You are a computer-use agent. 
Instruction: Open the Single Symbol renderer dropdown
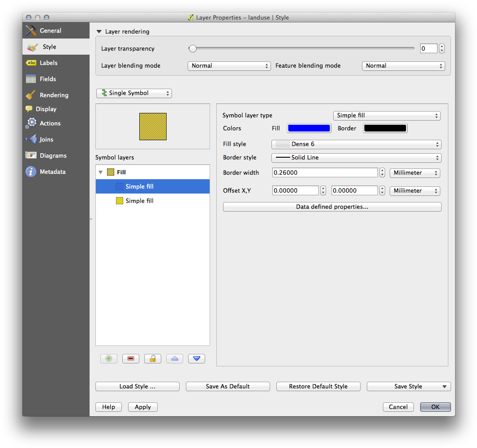pos(134,93)
